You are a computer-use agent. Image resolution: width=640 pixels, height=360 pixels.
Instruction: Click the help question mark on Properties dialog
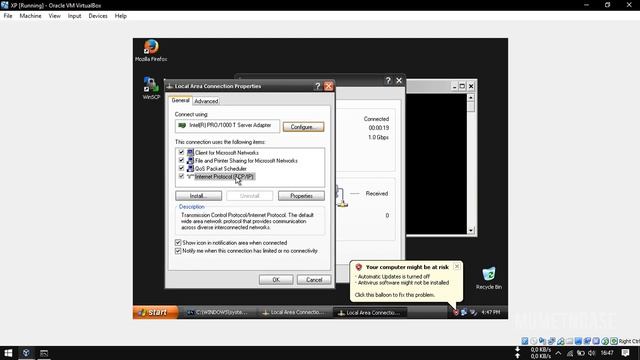click(x=318, y=86)
